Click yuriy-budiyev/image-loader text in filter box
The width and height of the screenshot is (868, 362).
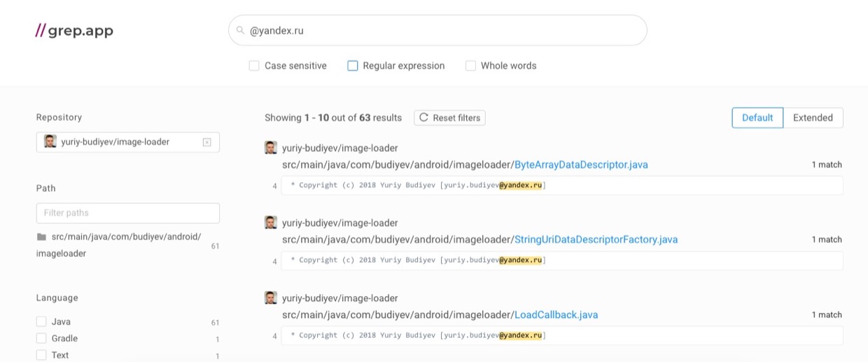pyautogui.click(x=115, y=141)
